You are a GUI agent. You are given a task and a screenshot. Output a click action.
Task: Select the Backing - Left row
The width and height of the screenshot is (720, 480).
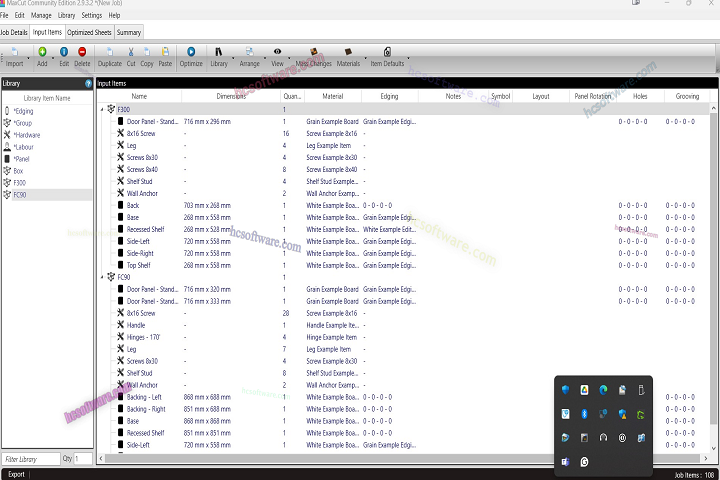tap(404, 397)
